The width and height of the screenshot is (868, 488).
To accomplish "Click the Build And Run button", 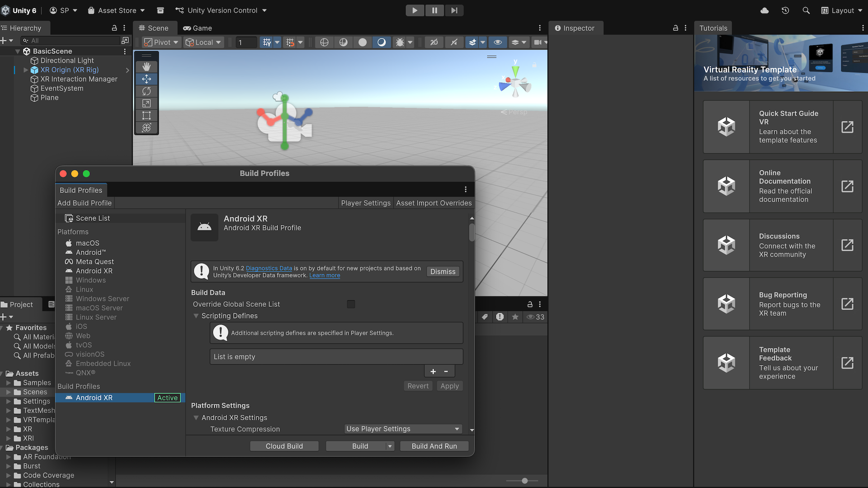I will pos(434,446).
